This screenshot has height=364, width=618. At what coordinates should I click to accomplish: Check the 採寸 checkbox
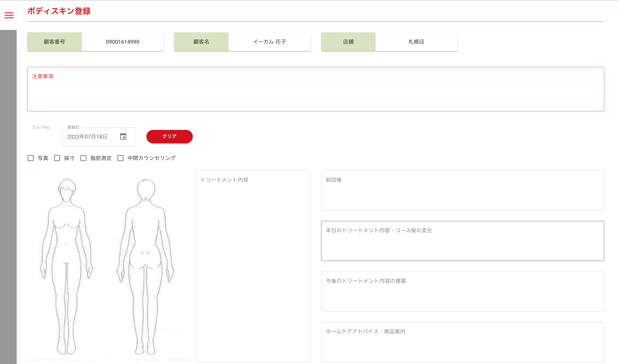click(57, 158)
